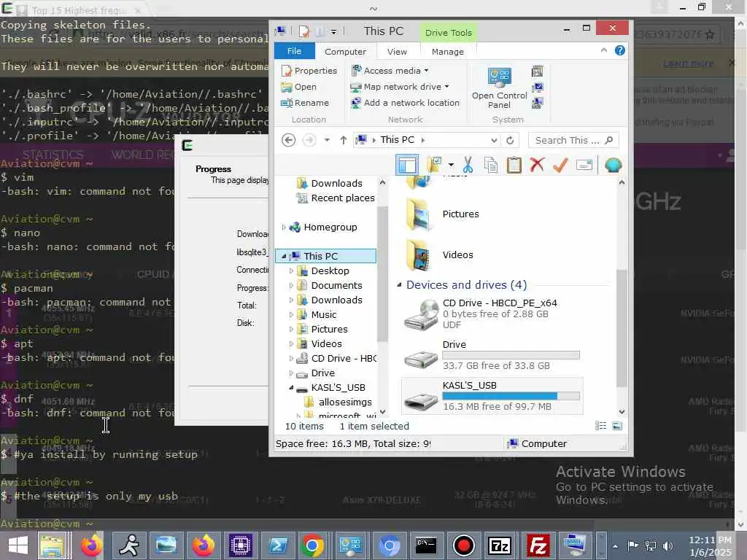The image size is (747, 560).
Task: Click the Copy icon in Explorer toolbar
Action: click(x=491, y=165)
